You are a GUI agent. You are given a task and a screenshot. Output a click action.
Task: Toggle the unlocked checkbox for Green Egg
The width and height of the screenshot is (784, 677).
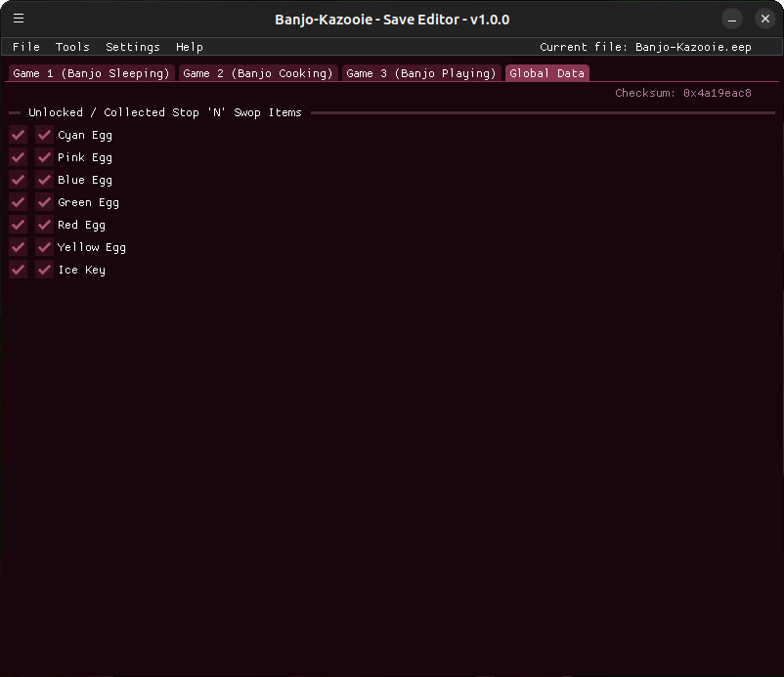point(18,202)
